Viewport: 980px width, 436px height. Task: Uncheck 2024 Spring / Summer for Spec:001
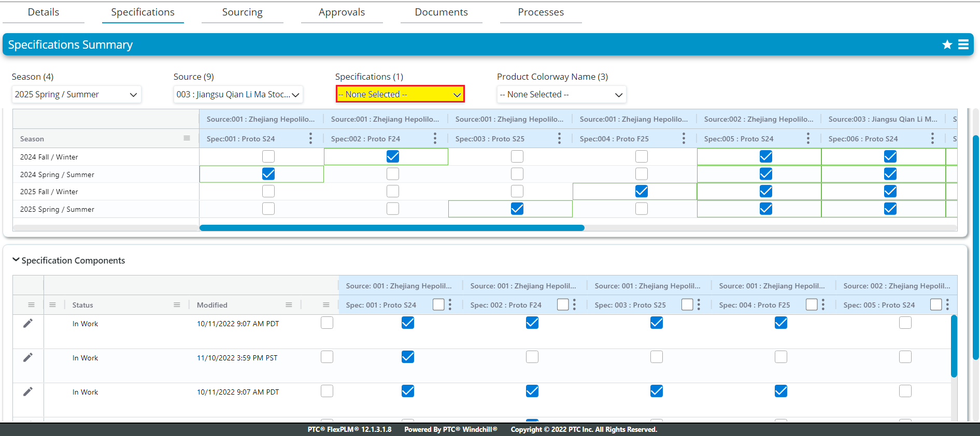tap(268, 174)
